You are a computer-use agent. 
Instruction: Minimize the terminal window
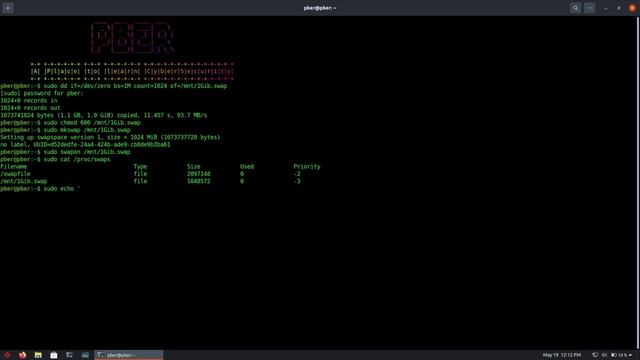[605, 8]
